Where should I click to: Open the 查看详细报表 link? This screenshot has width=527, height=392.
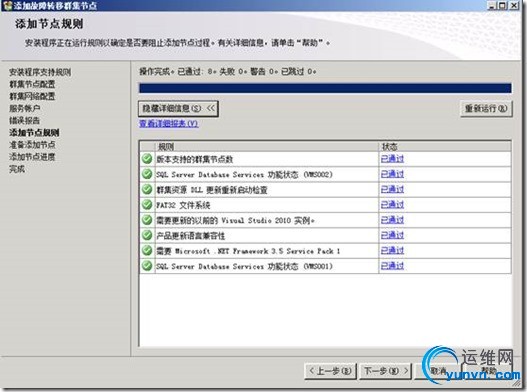pos(168,123)
